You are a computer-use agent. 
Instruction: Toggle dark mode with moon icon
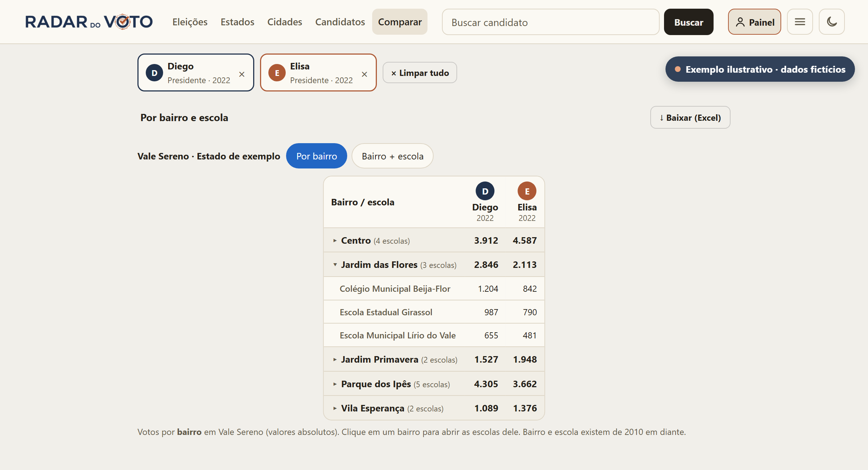tap(831, 22)
